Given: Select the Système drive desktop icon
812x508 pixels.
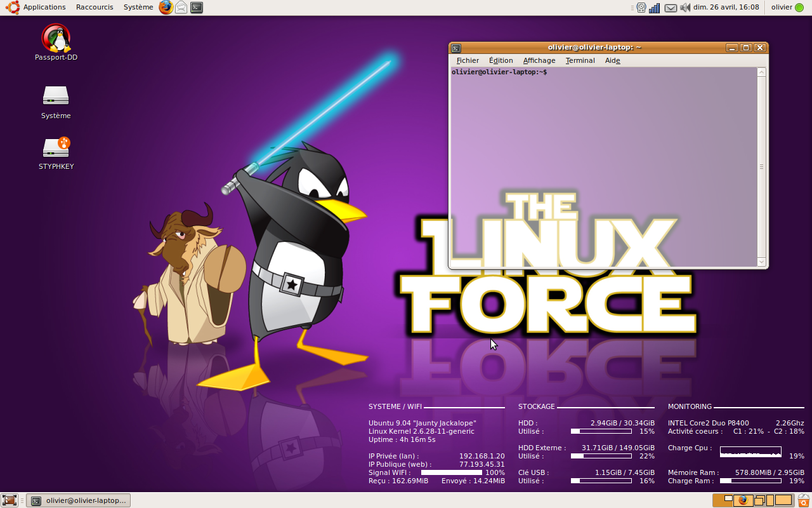Looking at the screenshot, I should (x=56, y=102).
